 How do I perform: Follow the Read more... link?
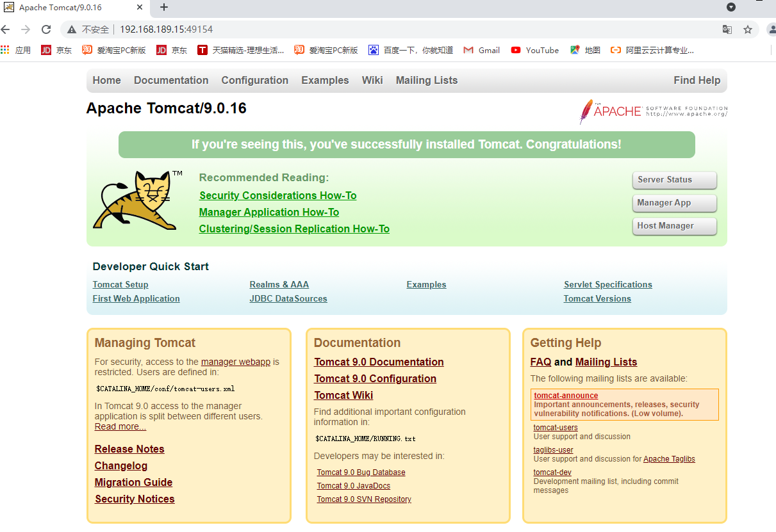120,426
